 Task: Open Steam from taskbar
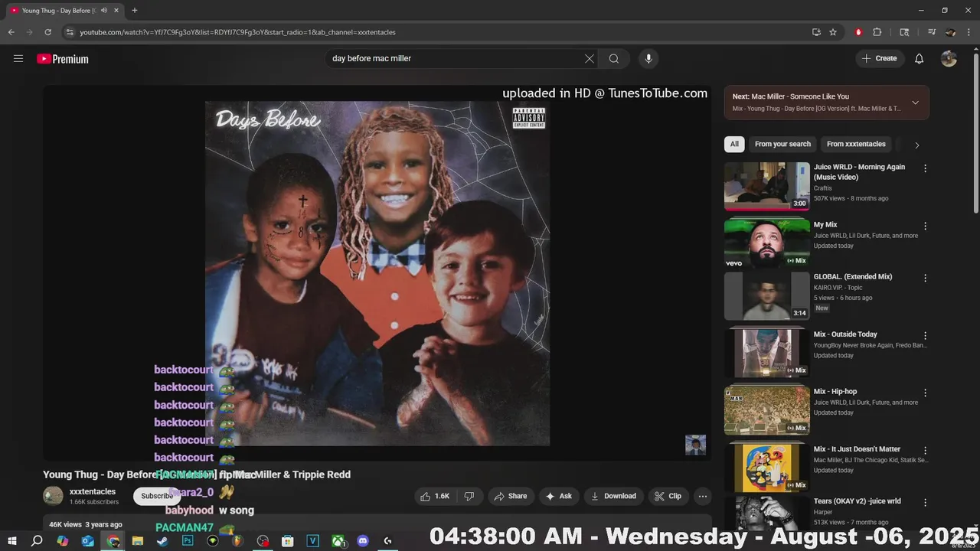tap(162, 541)
